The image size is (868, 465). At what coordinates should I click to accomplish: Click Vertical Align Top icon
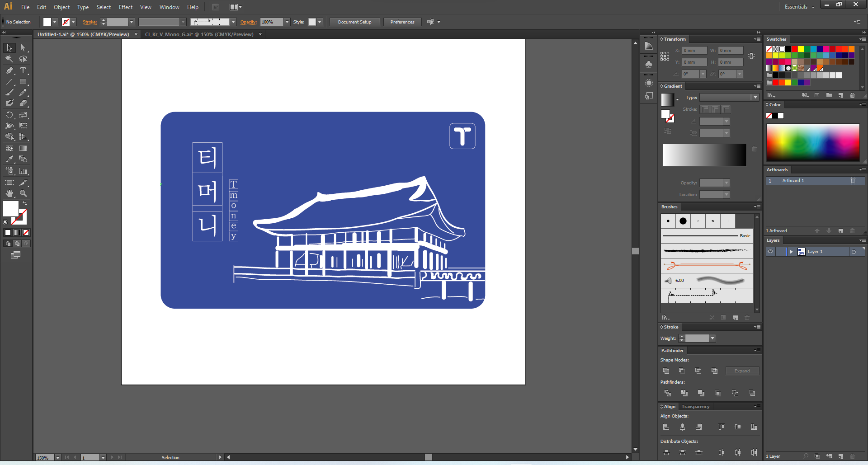pyautogui.click(x=722, y=427)
